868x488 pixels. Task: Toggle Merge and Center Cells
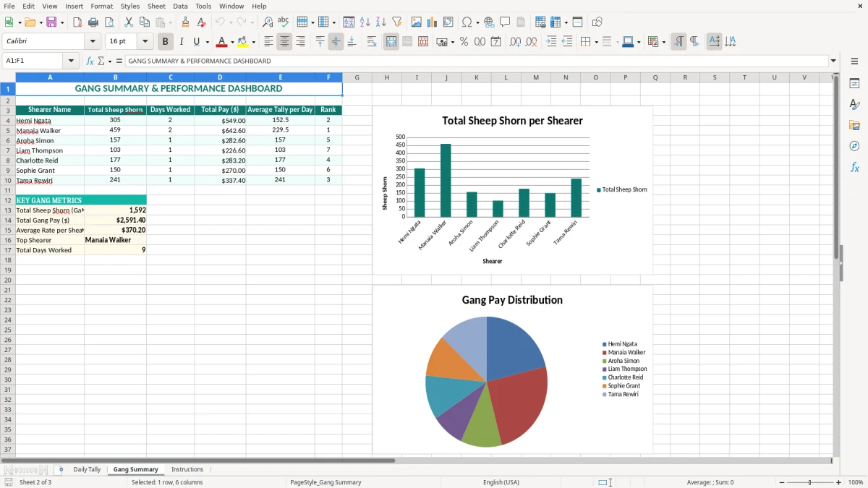[391, 42]
